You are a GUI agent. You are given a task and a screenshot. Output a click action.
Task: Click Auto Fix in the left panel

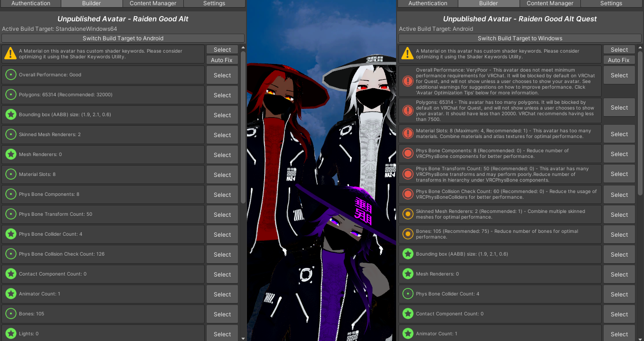tap(222, 60)
